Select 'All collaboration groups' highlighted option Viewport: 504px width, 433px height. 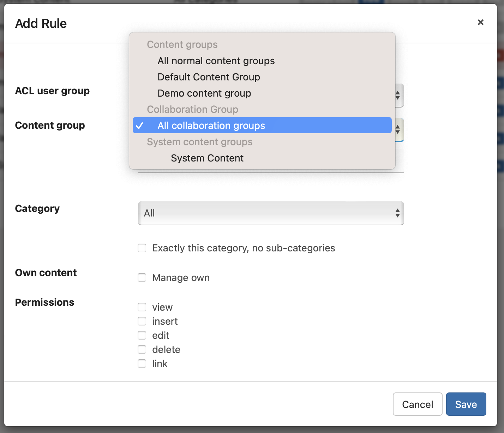211,126
